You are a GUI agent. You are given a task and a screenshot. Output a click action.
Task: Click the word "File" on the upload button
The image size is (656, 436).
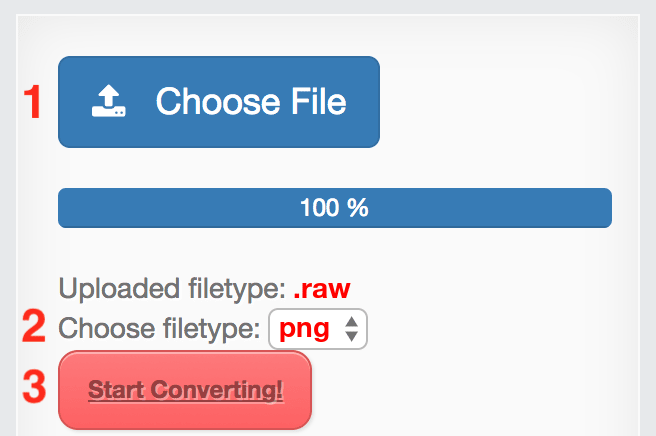pos(313,101)
